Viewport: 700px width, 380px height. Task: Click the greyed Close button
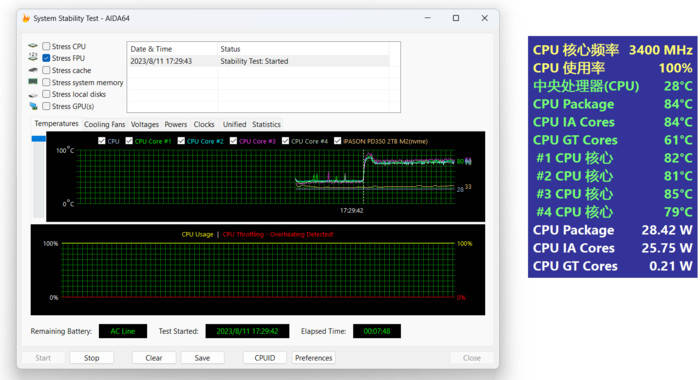[472, 358]
